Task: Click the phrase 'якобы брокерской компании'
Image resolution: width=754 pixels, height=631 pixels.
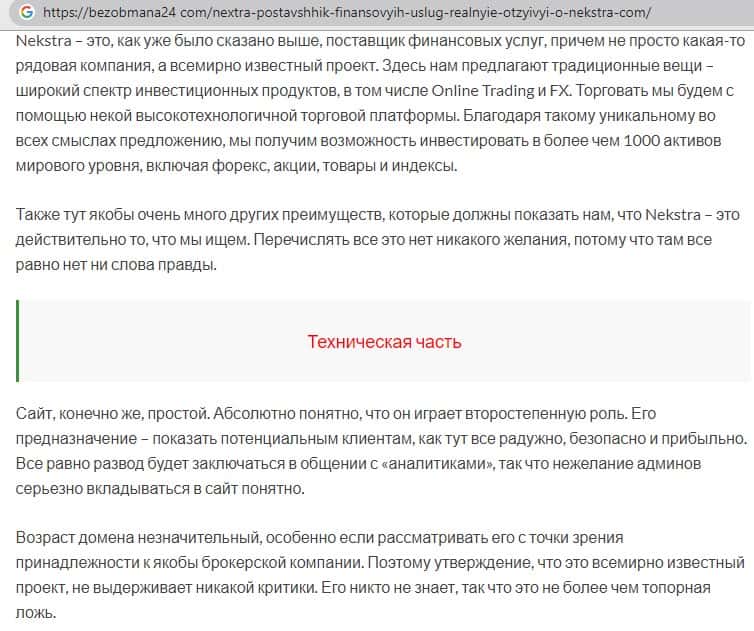Action: coord(259,563)
